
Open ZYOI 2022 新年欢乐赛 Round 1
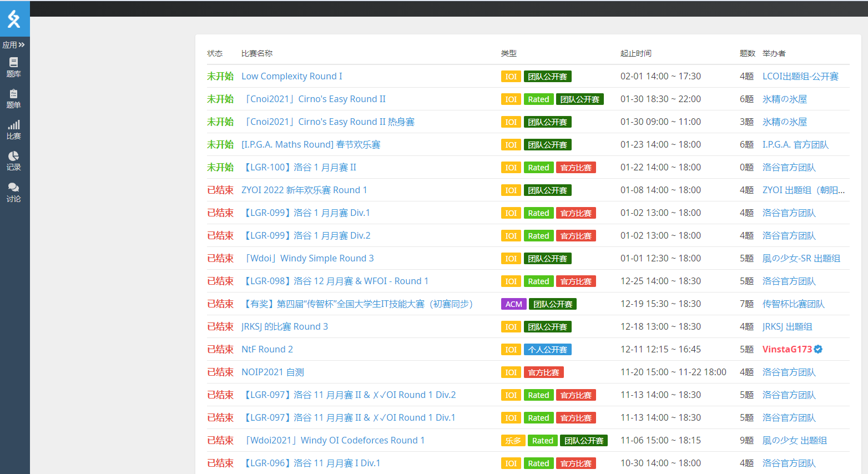[x=304, y=190]
